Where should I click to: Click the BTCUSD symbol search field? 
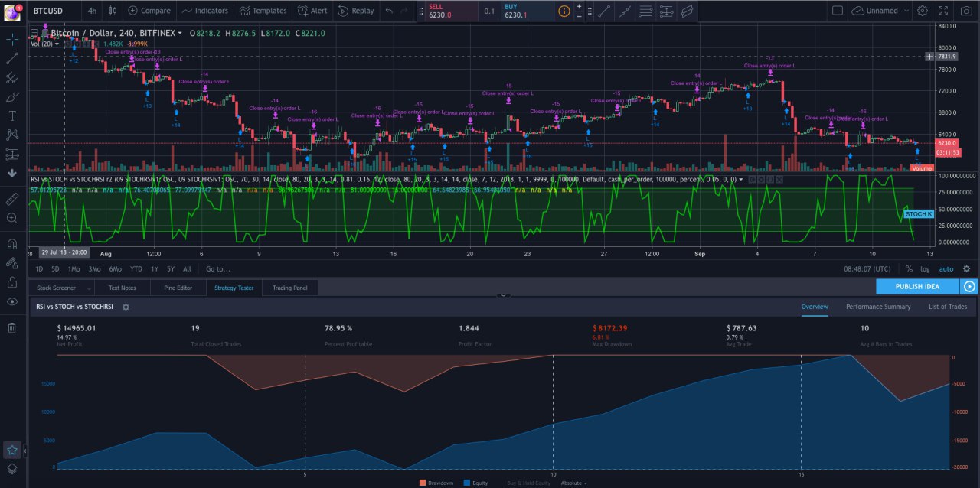[x=54, y=11]
